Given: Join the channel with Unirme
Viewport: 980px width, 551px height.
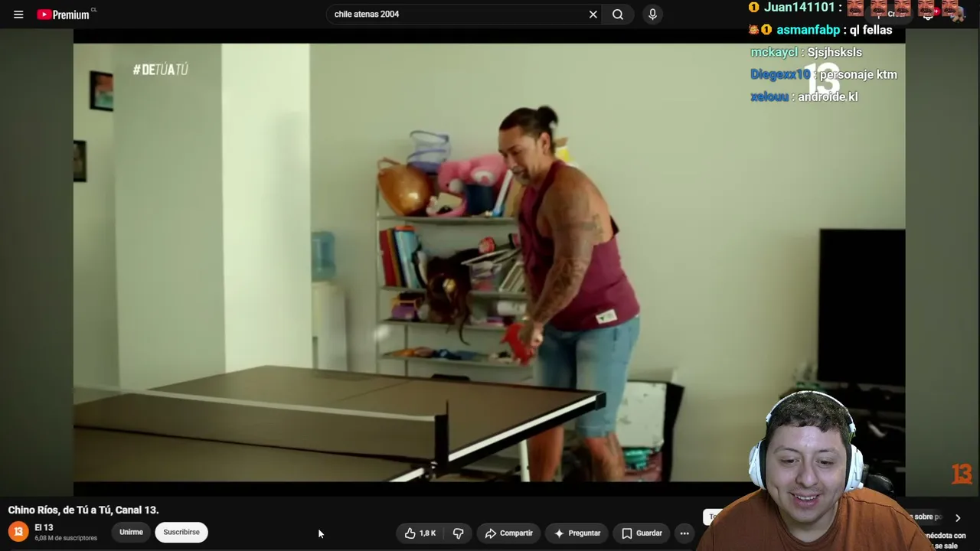Looking at the screenshot, I should pyautogui.click(x=131, y=533).
